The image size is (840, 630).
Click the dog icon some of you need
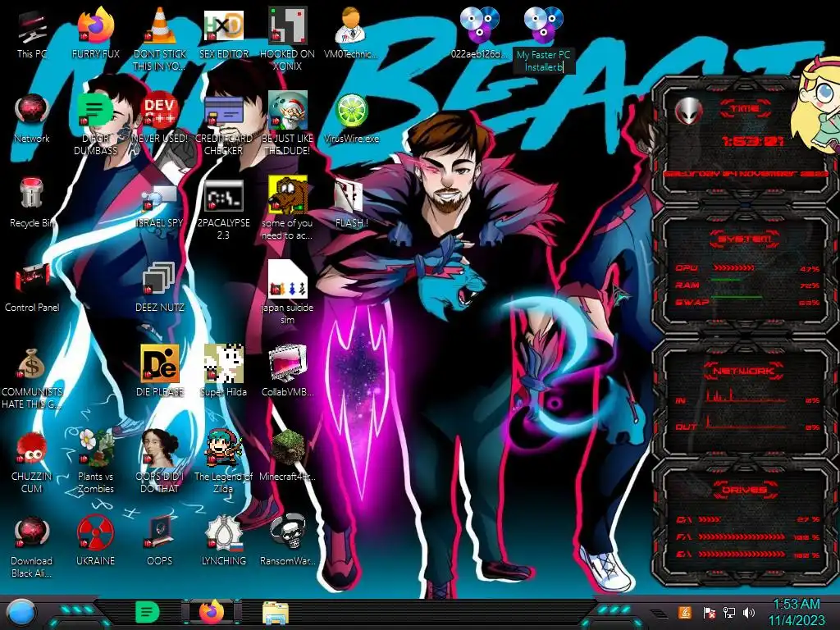[x=287, y=208]
